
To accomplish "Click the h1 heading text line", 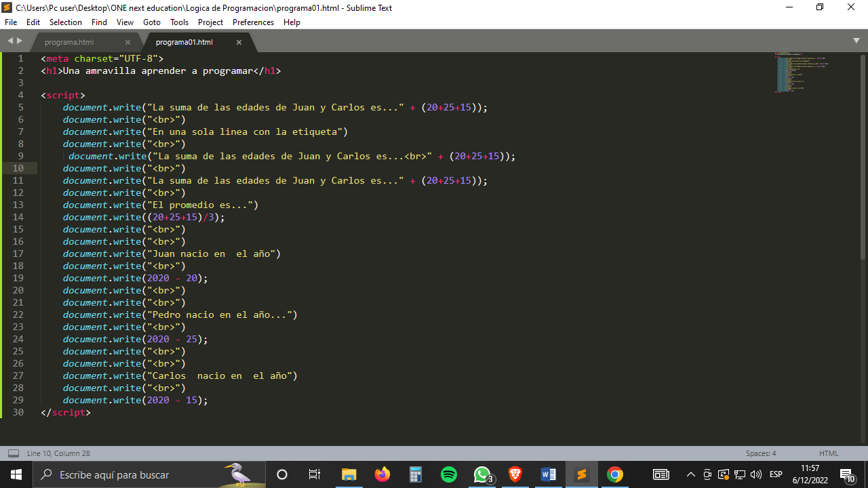I will point(161,70).
